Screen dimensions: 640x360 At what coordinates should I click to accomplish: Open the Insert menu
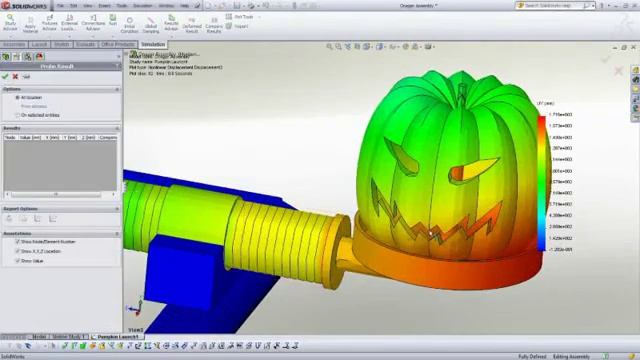click(x=104, y=6)
